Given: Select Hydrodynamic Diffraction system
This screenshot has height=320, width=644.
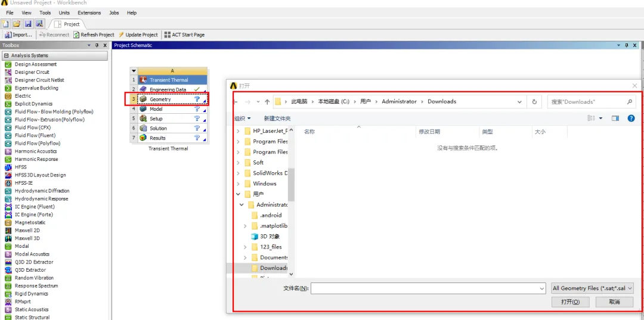Looking at the screenshot, I should point(42,191).
